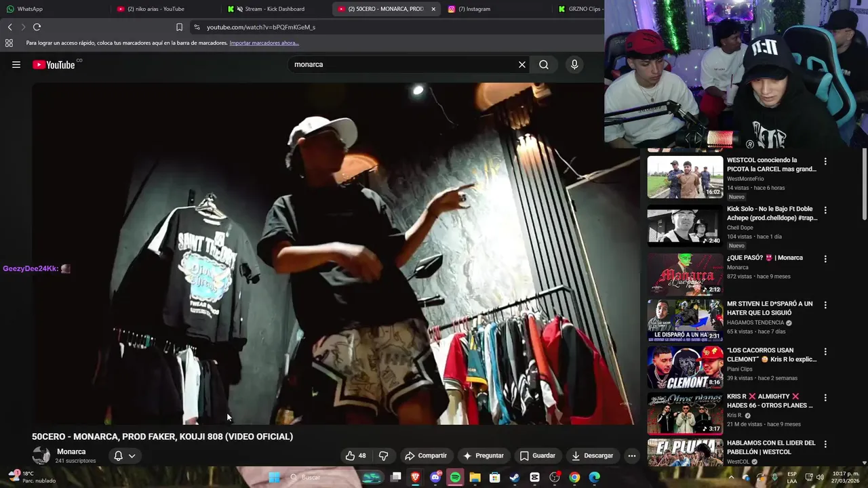
Task: Click 'Chell Dope' channel name
Action: point(741,228)
